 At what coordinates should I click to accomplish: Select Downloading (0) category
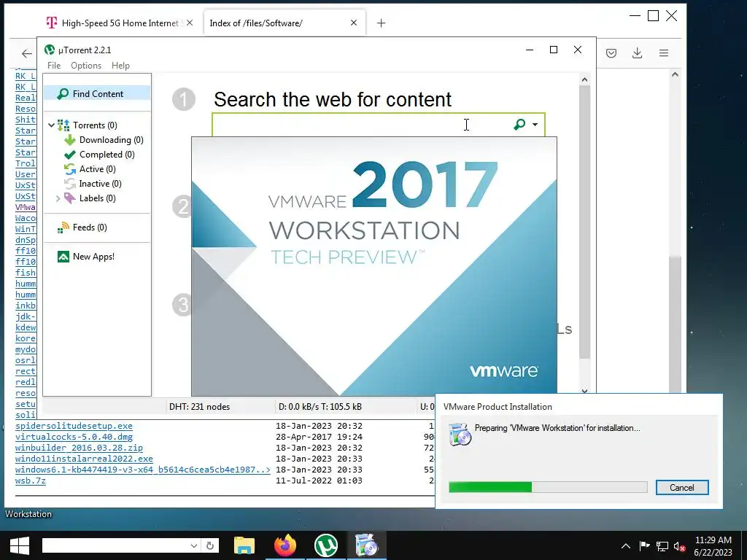coord(112,140)
